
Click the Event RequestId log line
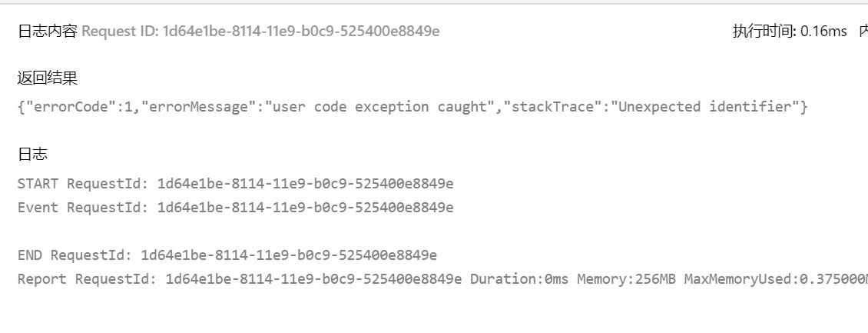coord(235,208)
